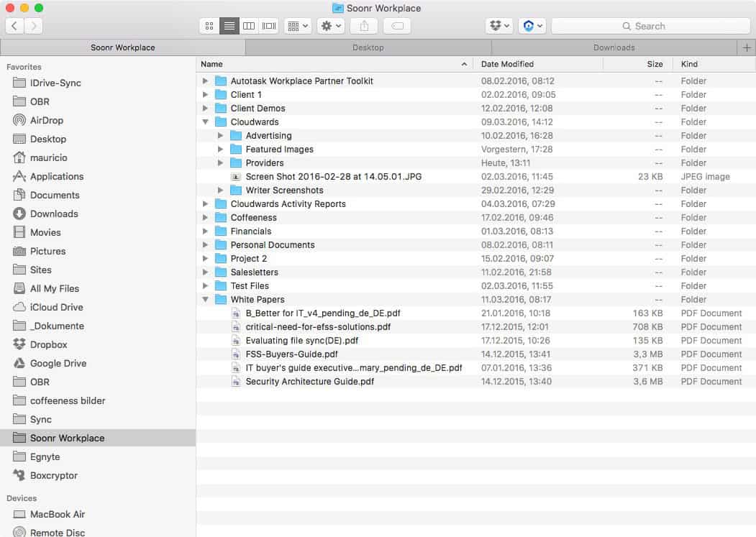Expand the Advertising subfolder
This screenshot has width=756, height=537.
coord(220,135)
